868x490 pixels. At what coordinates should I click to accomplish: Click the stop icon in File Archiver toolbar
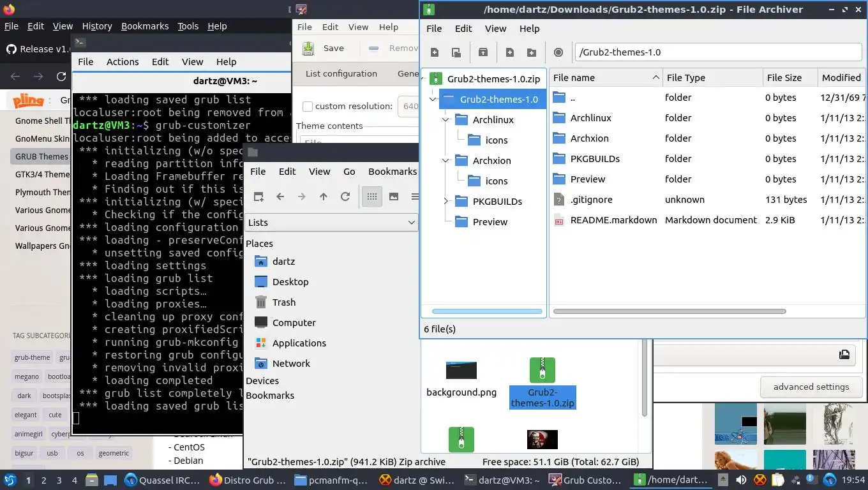tap(558, 52)
